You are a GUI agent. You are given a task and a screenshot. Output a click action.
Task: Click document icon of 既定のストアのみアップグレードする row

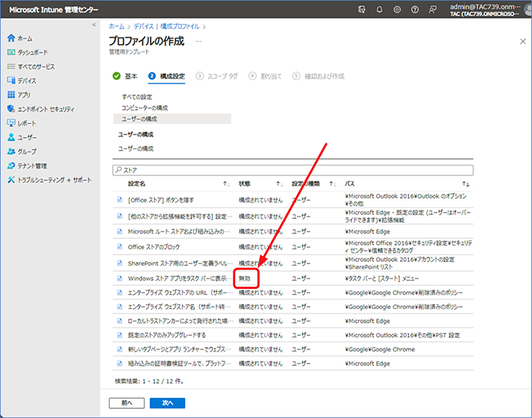point(119,335)
